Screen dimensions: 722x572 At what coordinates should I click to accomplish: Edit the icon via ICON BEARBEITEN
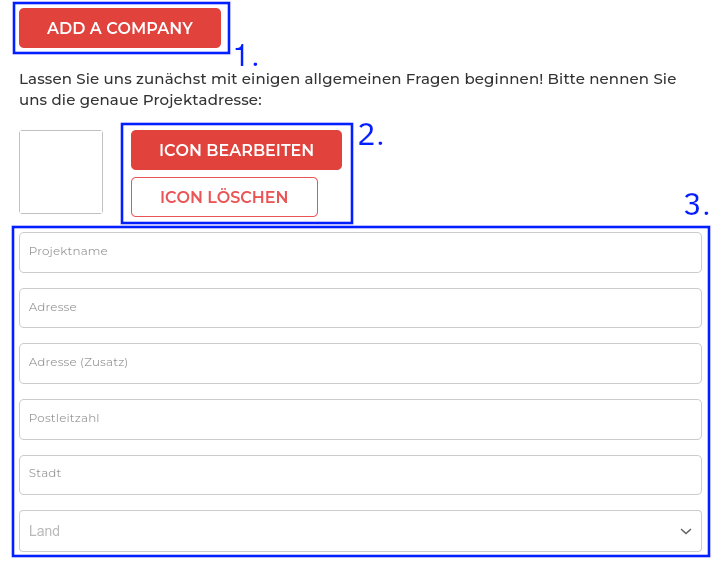tap(236, 150)
